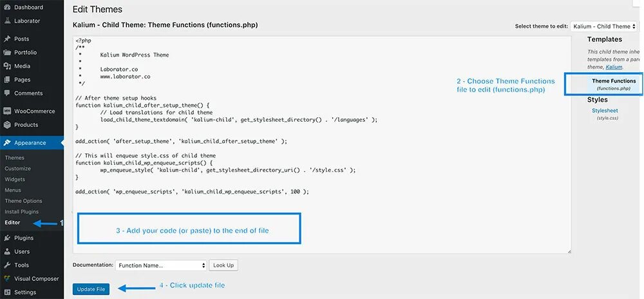The image size is (644, 299).
Task: Click the Dashboard gauge icon
Action: tap(7, 7)
